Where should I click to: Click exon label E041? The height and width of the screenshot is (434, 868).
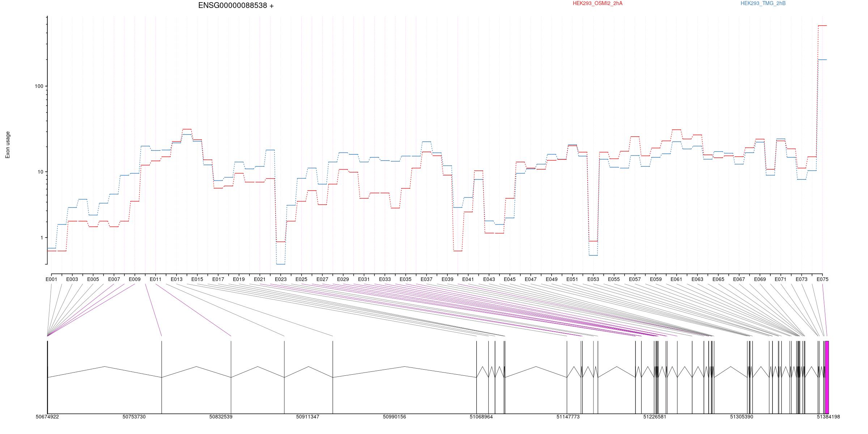468,279
